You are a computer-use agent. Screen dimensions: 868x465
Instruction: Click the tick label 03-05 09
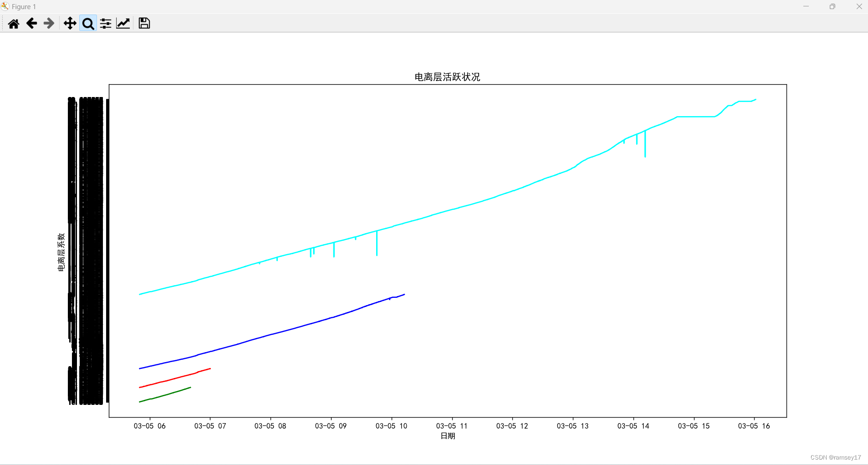coord(331,426)
